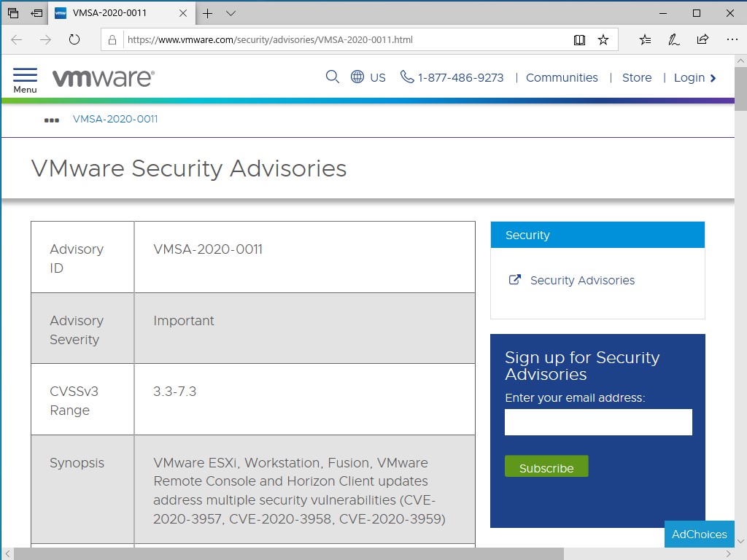Open the Store menu item

point(637,78)
